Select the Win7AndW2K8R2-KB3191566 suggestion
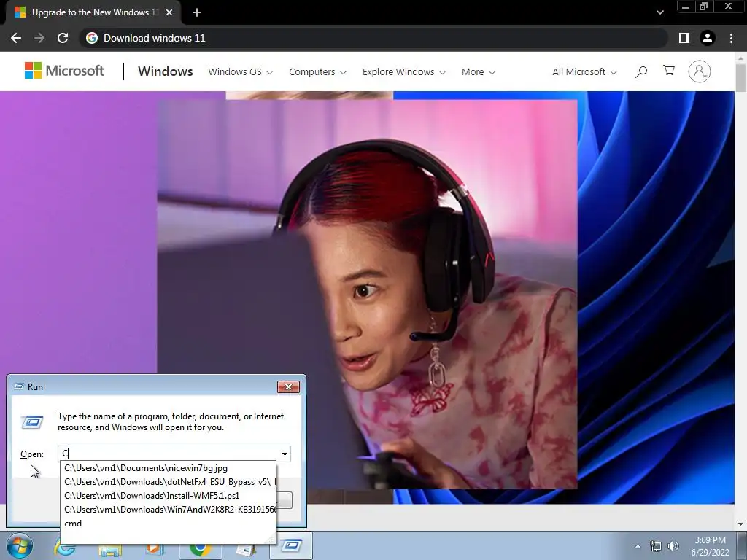Viewport: 747px width, 560px height. click(x=169, y=510)
